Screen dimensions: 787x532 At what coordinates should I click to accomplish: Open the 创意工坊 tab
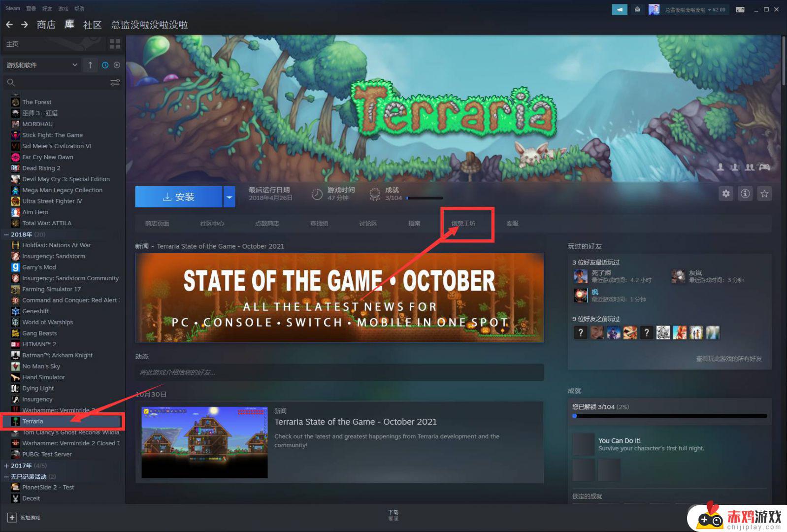(463, 224)
